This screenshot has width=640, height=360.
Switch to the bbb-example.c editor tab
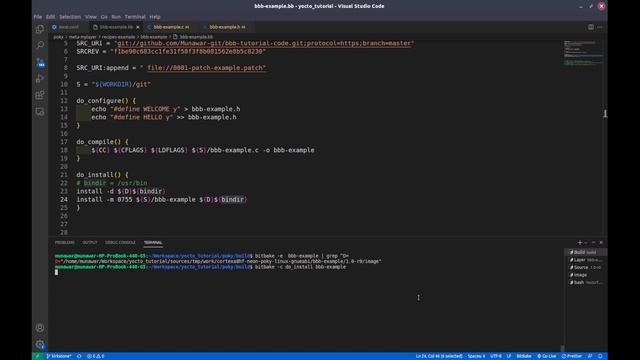click(x=171, y=27)
